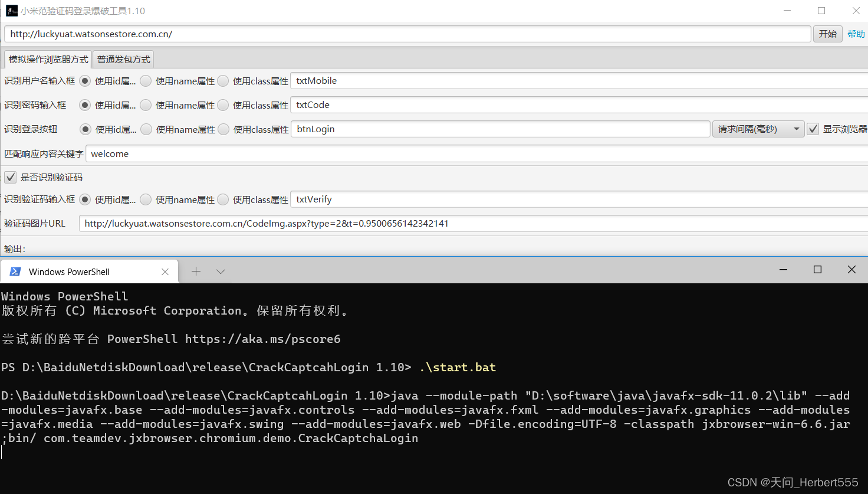
Task: Close the Windows PowerShell tab
Action: click(x=165, y=271)
